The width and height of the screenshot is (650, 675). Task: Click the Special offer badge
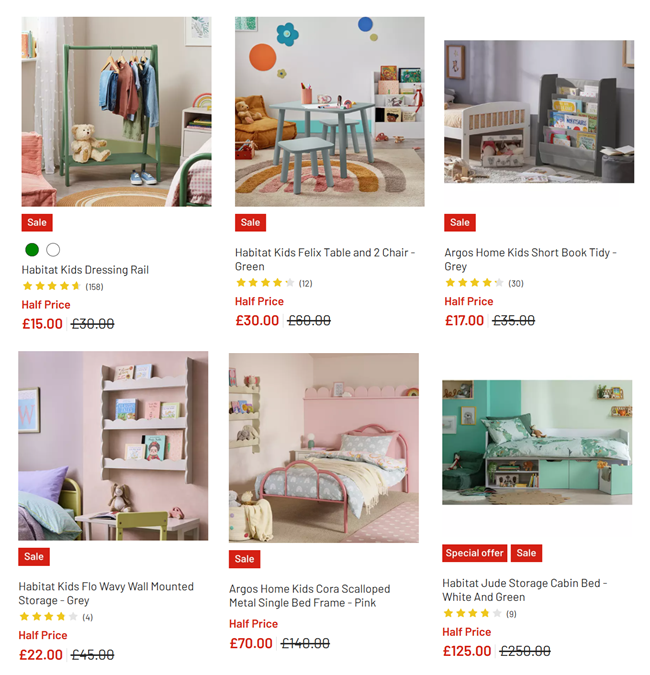[474, 553]
